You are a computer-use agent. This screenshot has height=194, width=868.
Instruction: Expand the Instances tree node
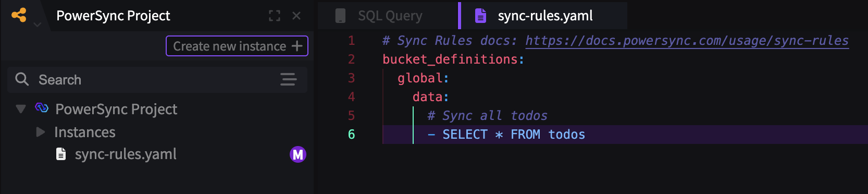(x=40, y=132)
